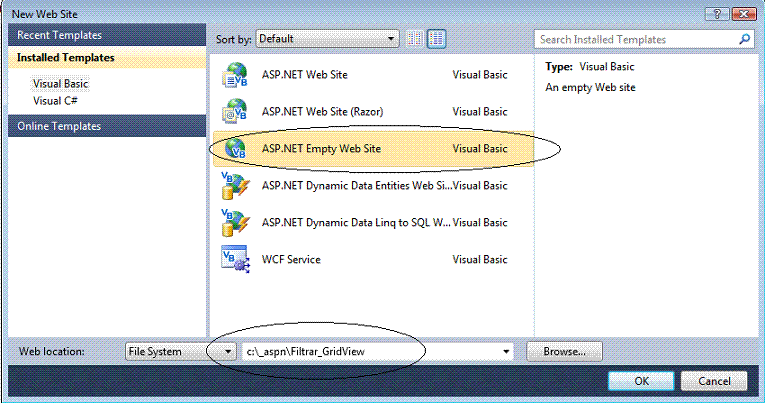Select the ASP.NET Web Site (Razor) label

pyautogui.click(x=322, y=112)
